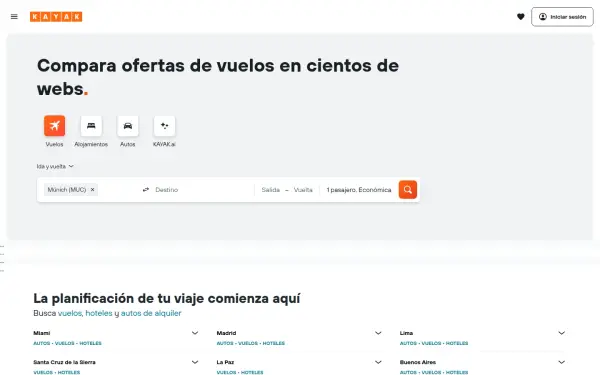Click the Madrid heading text

point(227,333)
